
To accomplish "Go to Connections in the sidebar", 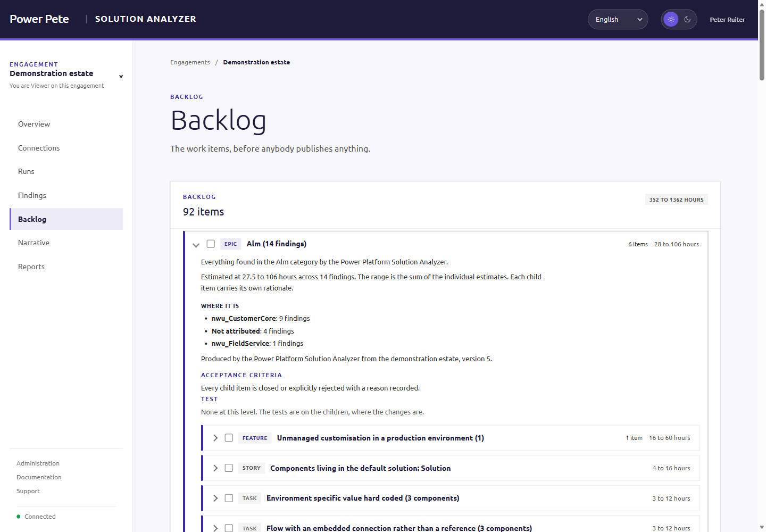I will (66, 148).
